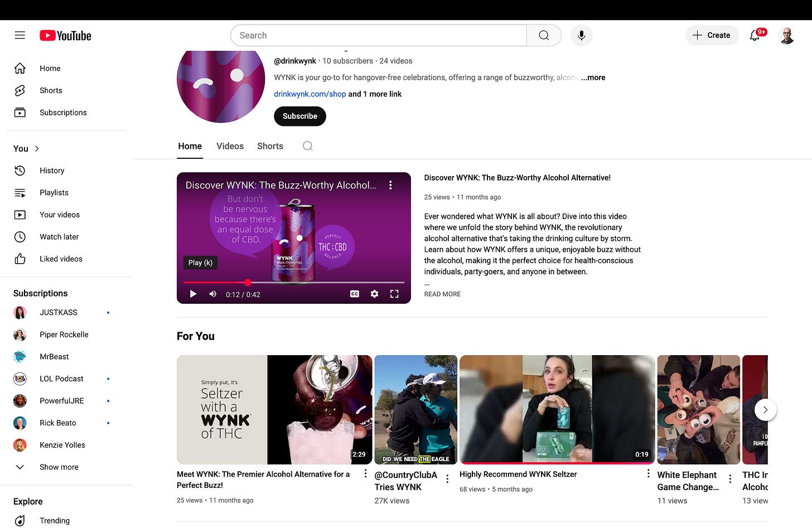Toggle closed captions on featured video
The height and width of the screenshot is (528, 812).
(355, 294)
